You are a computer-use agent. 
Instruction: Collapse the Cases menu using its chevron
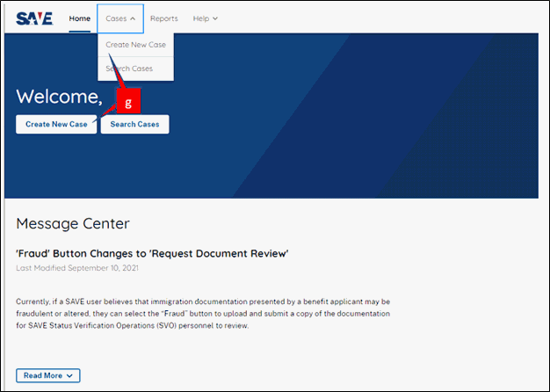pos(133,19)
